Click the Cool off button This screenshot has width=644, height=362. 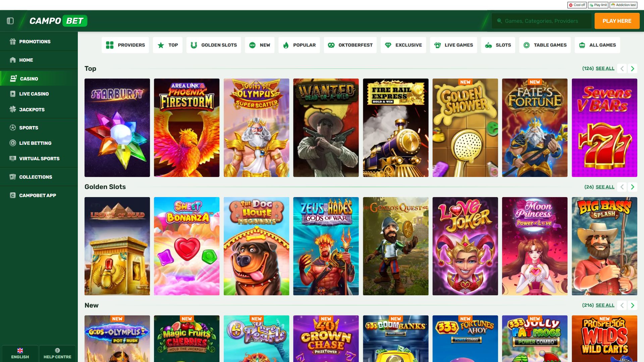pos(577,5)
